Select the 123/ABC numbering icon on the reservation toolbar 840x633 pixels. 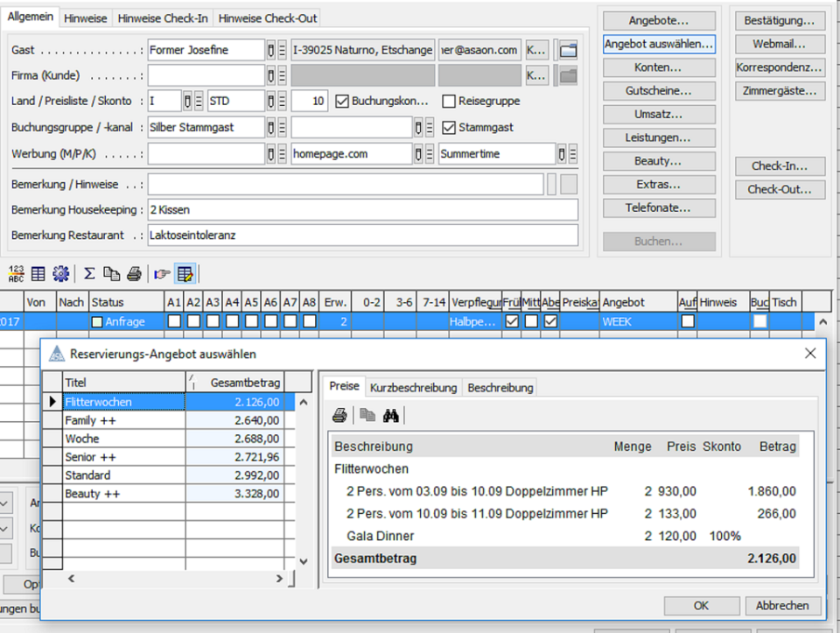(15, 273)
